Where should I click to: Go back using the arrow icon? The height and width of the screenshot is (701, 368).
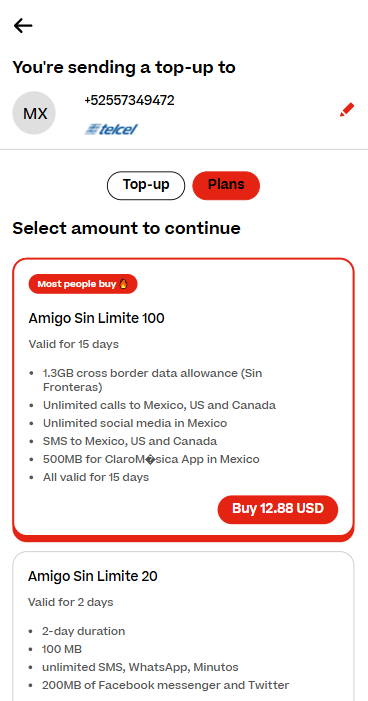click(x=23, y=25)
